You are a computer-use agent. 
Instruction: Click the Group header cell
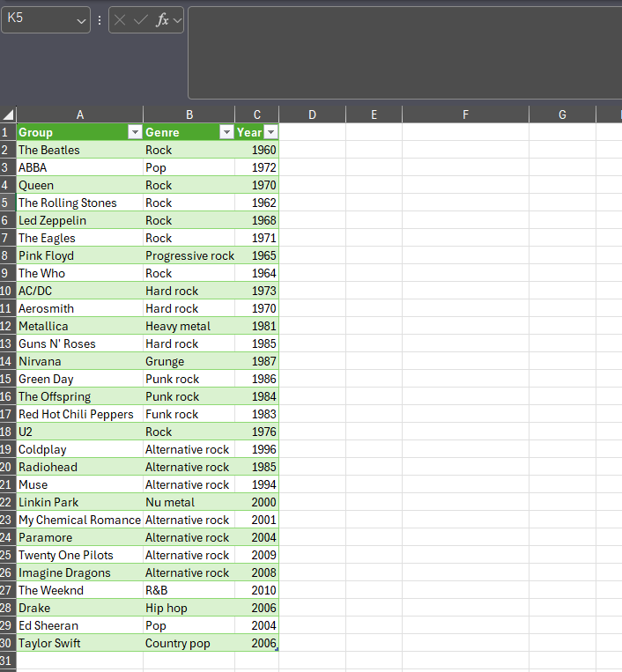(x=80, y=132)
